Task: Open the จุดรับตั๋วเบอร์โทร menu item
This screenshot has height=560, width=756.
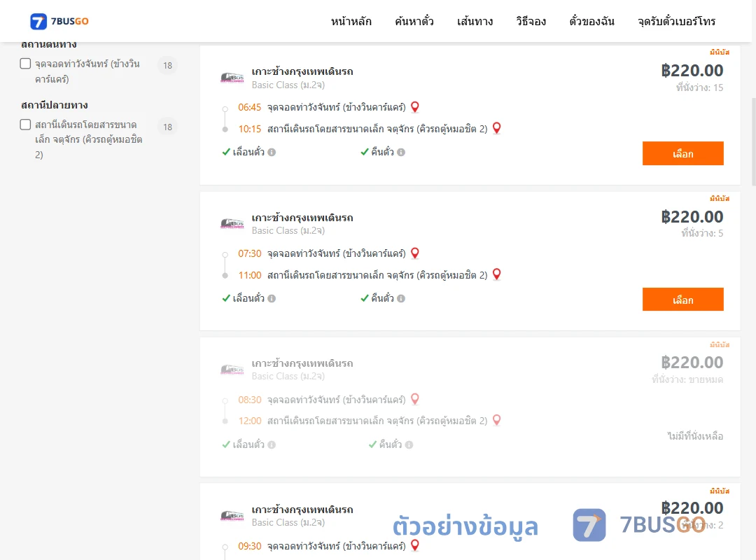Action: coord(676,21)
